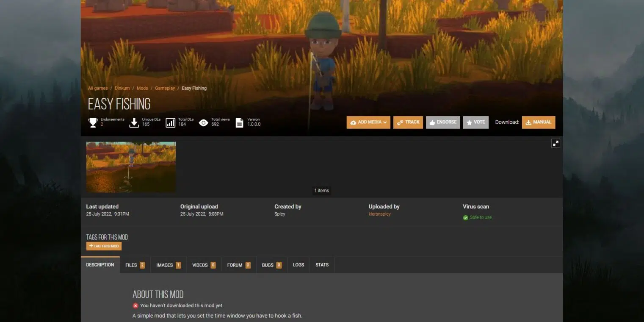644x322 pixels.
Task: Open the All games breadcrumb link
Action: coord(98,88)
